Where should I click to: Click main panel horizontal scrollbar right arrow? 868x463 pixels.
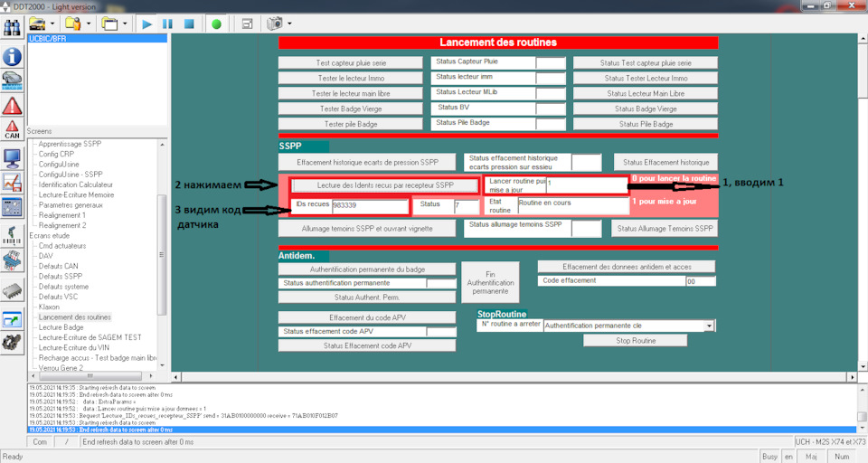852,376
